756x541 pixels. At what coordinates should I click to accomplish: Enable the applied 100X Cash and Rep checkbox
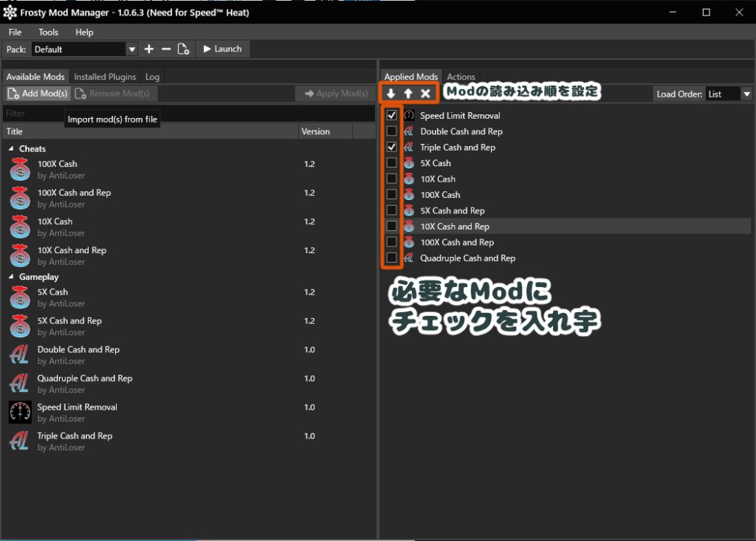coord(391,242)
